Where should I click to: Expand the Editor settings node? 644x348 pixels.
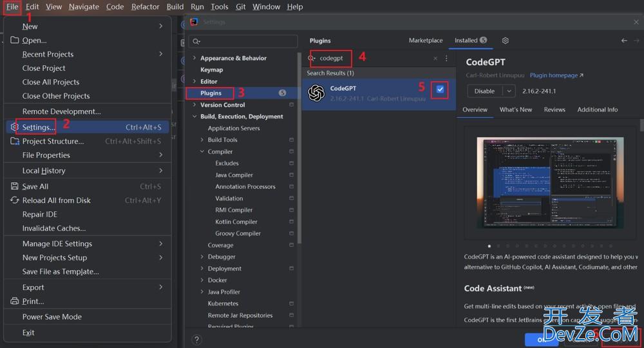pos(194,81)
